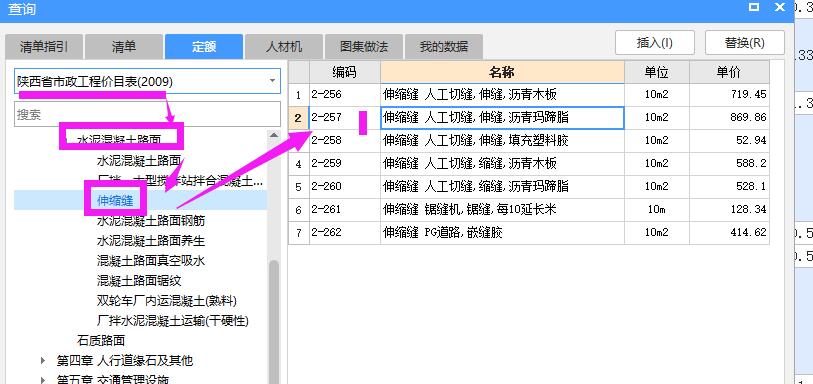Click row number 1 header
This screenshot has height=384, width=813.
[x=298, y=95]
